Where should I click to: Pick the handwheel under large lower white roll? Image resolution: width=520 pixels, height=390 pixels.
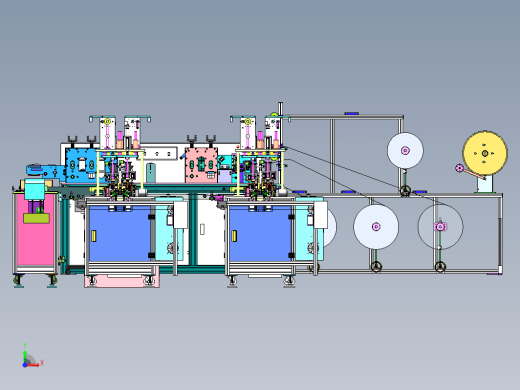376,266
